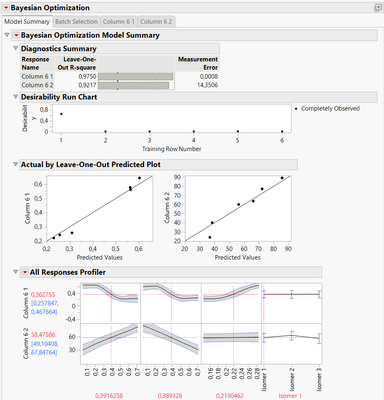Viewport: 384px width, 400px height.
Task: Click the confidence interval [0,257847, 0,467664] text
Action: pos(45,307)
